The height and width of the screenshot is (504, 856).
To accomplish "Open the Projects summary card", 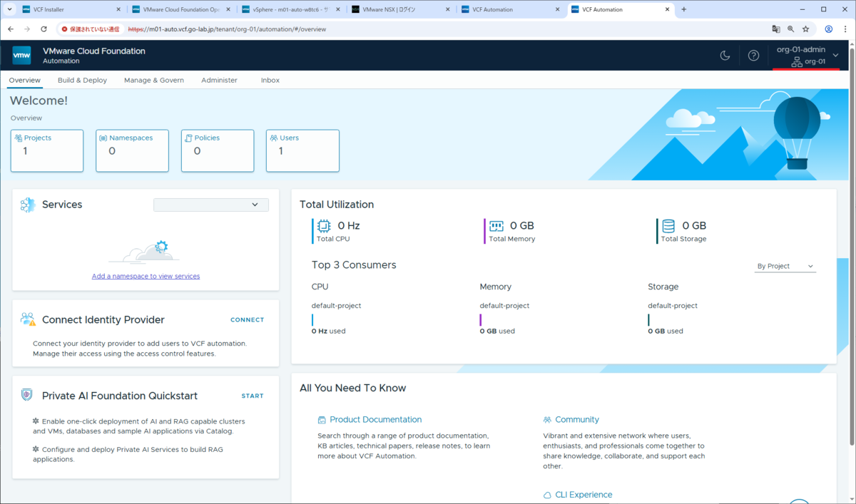I will point(47,150).
